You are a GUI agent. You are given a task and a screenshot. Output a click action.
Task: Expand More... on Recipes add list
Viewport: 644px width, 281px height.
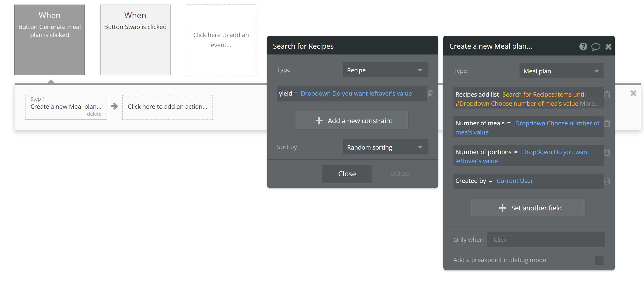(x=590, y=104)
